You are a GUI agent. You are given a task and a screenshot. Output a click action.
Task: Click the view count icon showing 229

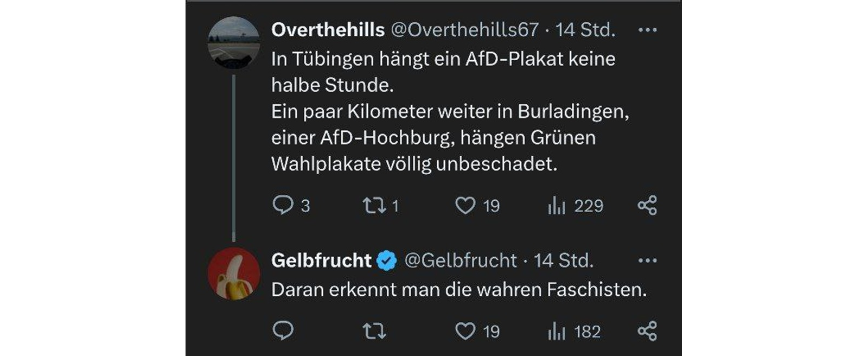pos(556,205)
